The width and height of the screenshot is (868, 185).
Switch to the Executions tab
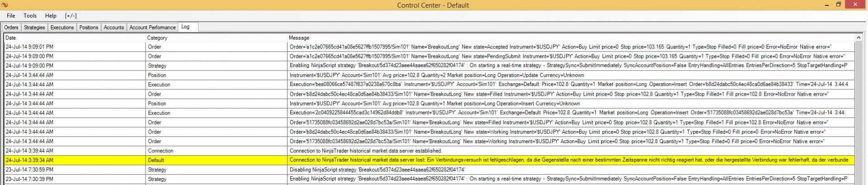[62, 28]
